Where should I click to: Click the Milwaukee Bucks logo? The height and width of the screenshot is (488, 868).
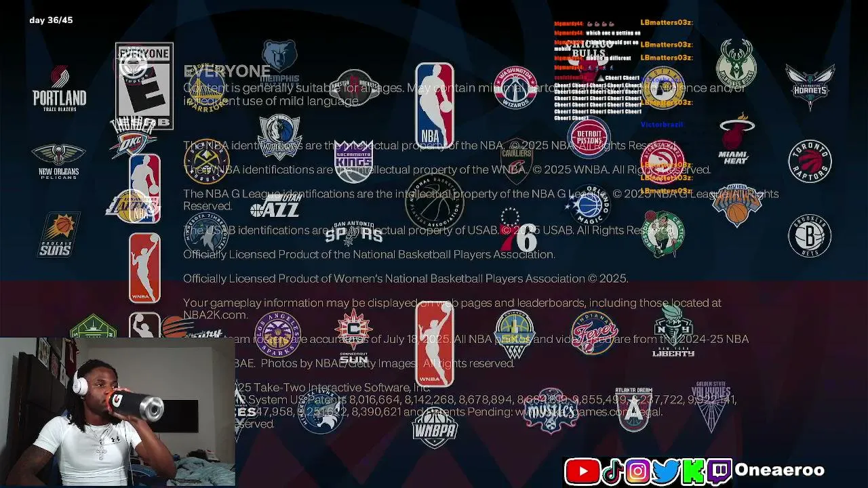[736, 63]
